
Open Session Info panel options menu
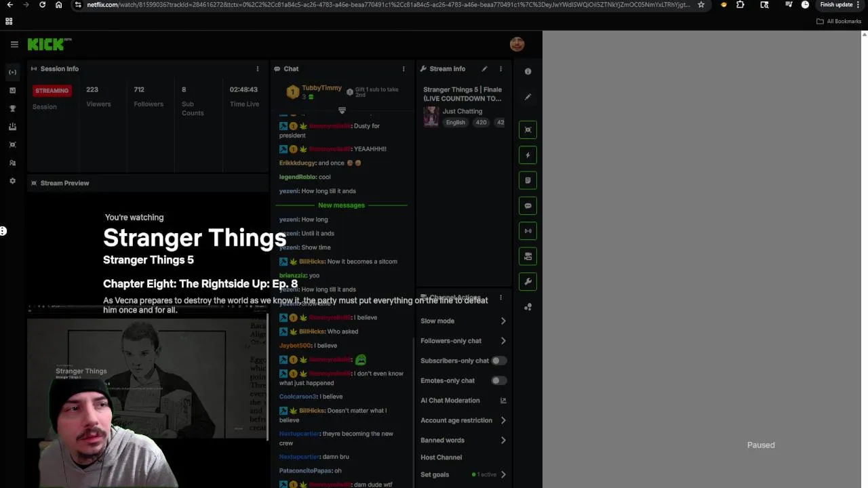[x=257, y=68]
